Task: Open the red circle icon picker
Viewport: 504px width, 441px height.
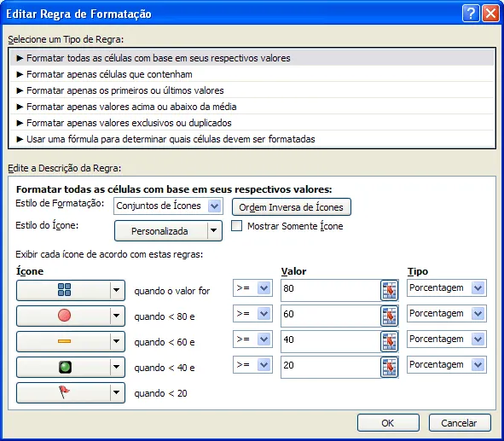Action: [71, 316]
